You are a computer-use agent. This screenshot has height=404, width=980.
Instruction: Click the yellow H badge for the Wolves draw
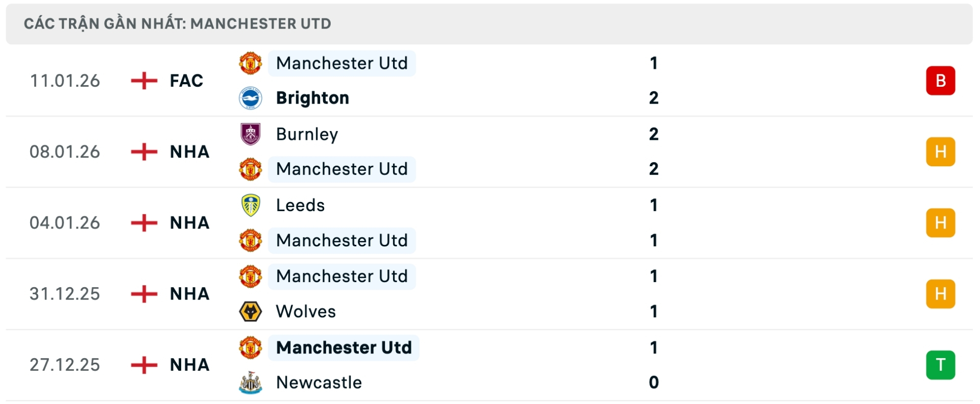941,294
